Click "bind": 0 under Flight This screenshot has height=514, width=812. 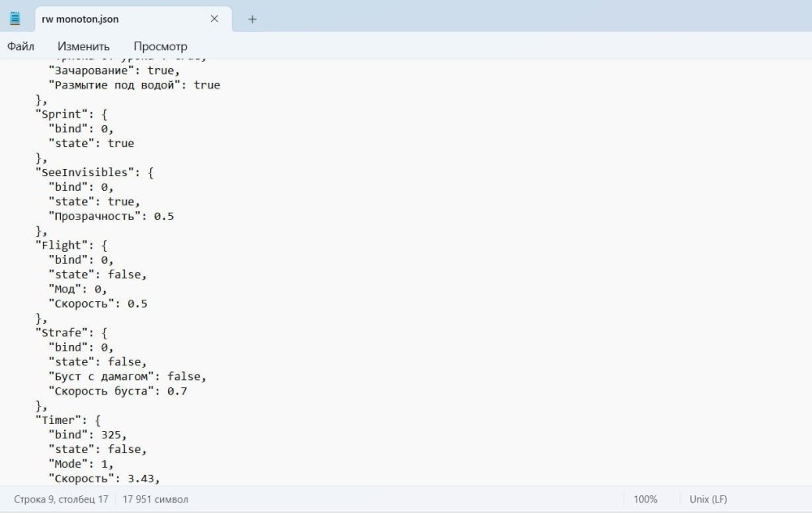(80, 260)
